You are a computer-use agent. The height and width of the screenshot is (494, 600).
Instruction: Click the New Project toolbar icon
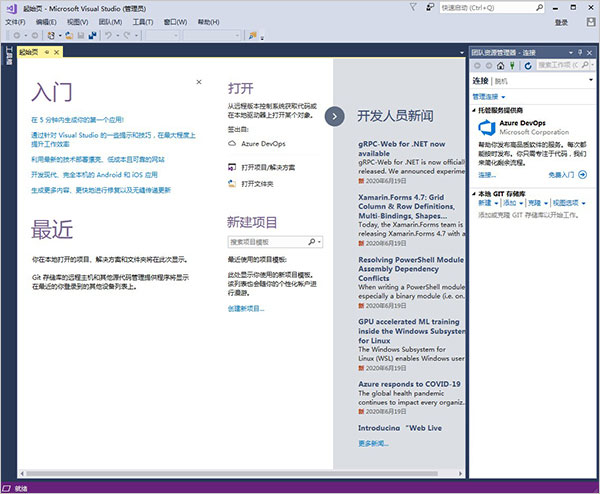pyautogui.click(x=51, y=36)
